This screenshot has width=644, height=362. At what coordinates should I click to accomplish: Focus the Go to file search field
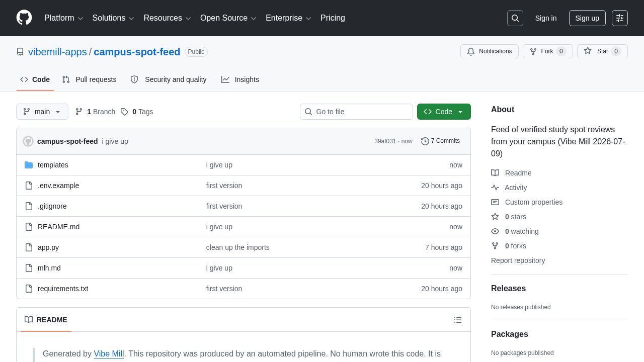[356, 112]
